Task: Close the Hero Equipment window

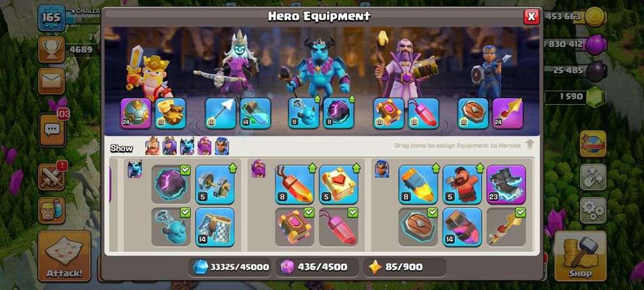Action: coord(531,16)
